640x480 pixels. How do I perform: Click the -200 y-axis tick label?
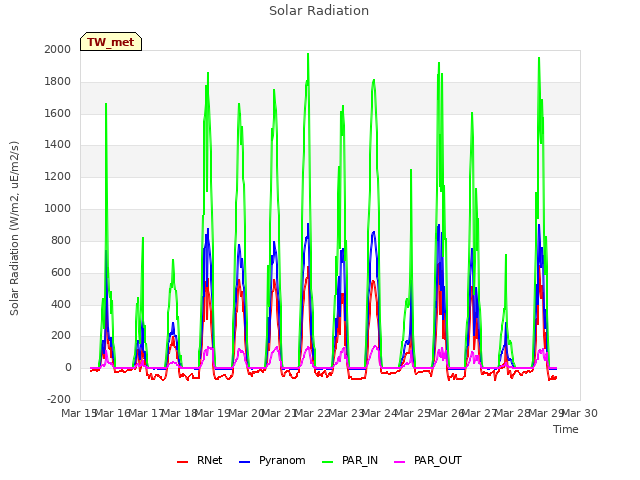point(59,399)
